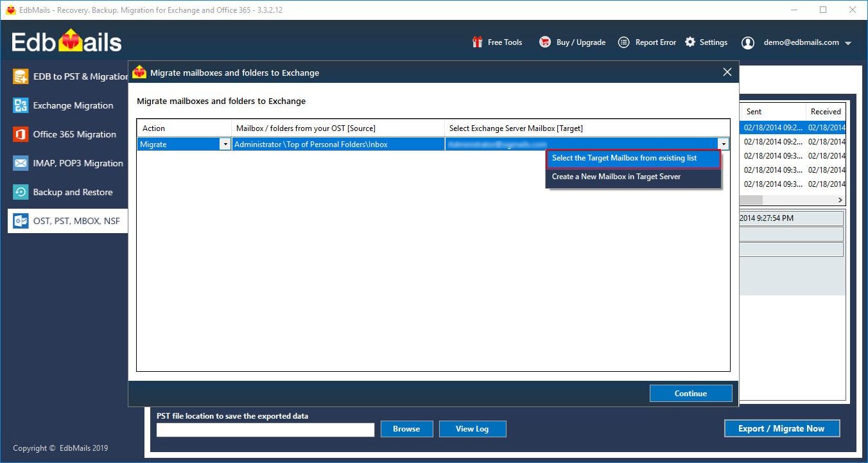Click the IMAP, POP3 Migration envelope icon
This screenshot has height=463, width=868.
(21, 163)
